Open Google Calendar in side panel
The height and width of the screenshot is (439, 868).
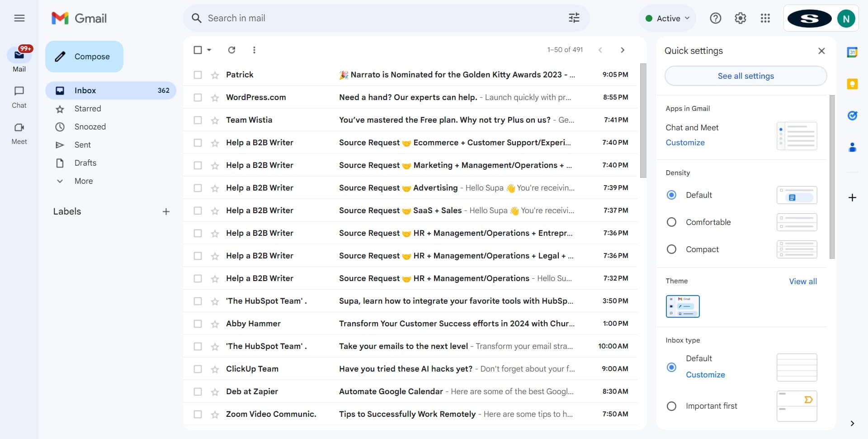852,52
